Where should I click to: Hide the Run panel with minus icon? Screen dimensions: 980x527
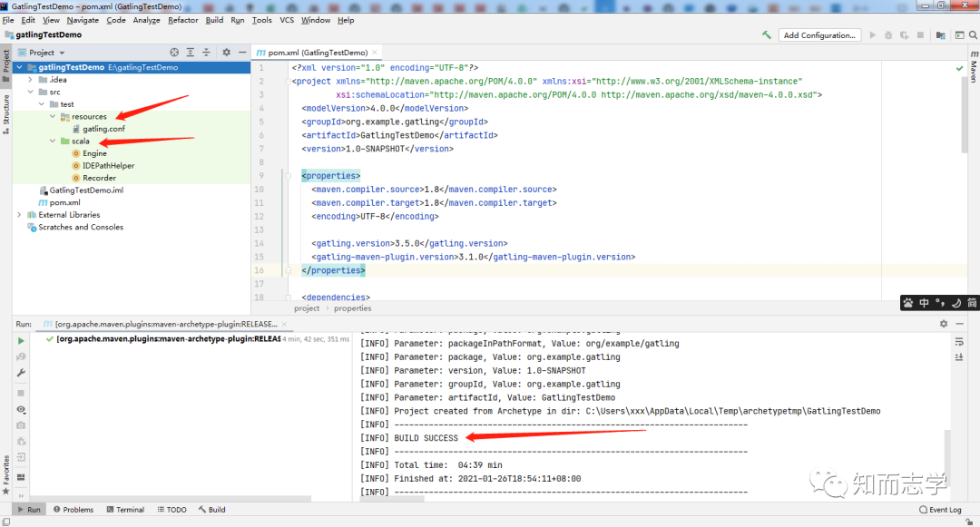click(x=959, y=324)
